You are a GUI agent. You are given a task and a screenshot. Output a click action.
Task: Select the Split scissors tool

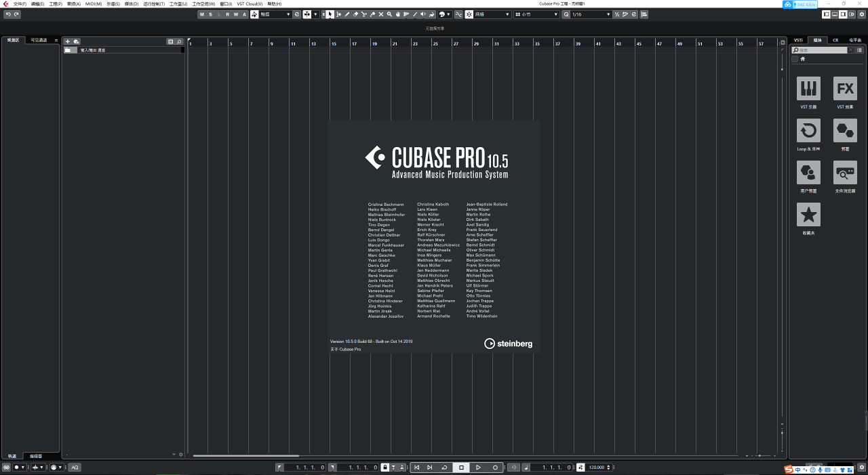[363, 14]
